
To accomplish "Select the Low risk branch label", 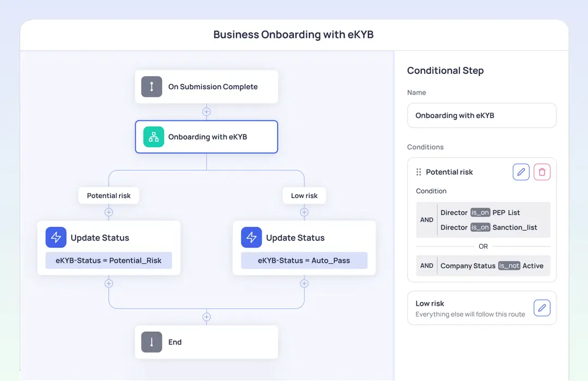I will click(x=304, y=195).
